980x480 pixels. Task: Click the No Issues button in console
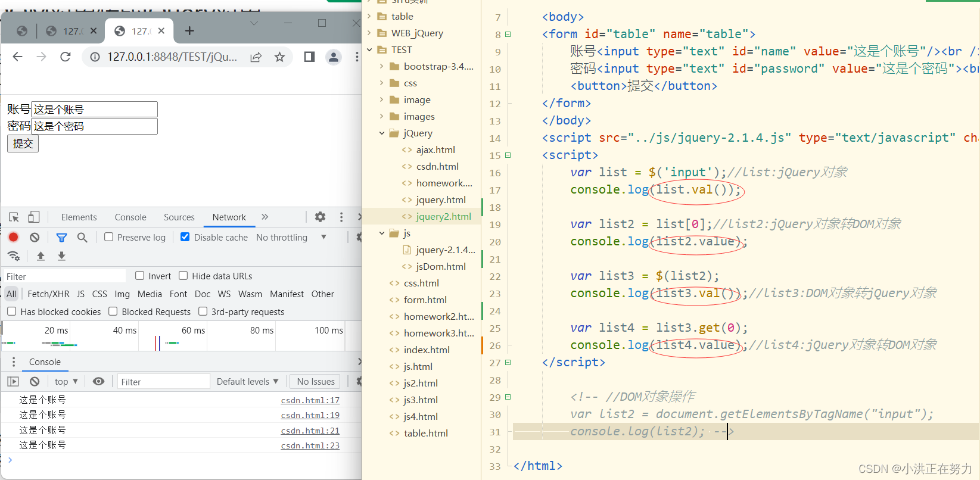click(x=316, y=381)
